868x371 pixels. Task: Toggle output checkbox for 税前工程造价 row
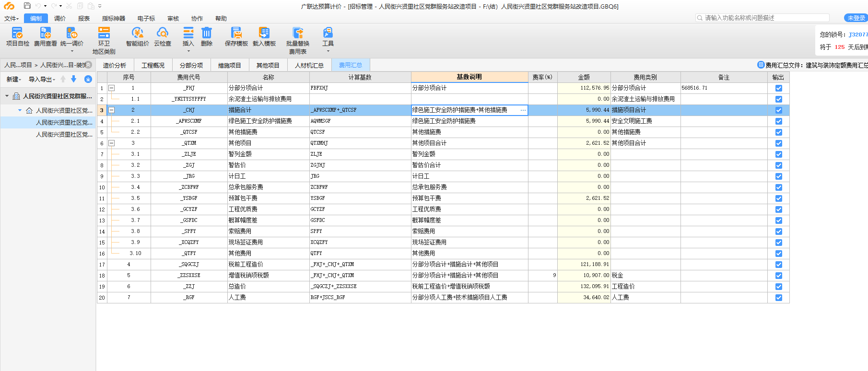778,265
